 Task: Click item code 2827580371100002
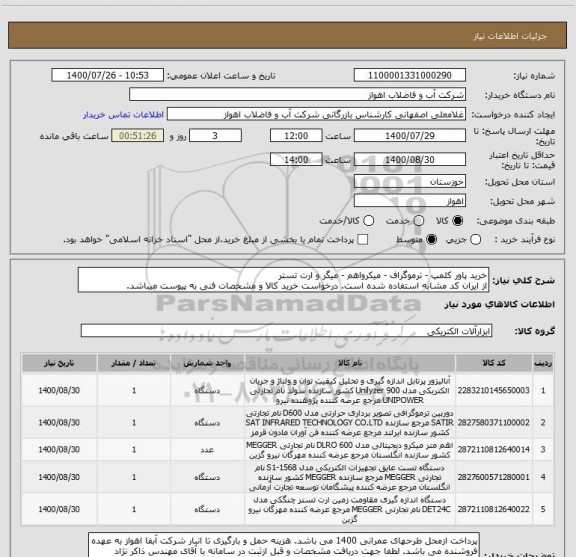click(493, 423)
